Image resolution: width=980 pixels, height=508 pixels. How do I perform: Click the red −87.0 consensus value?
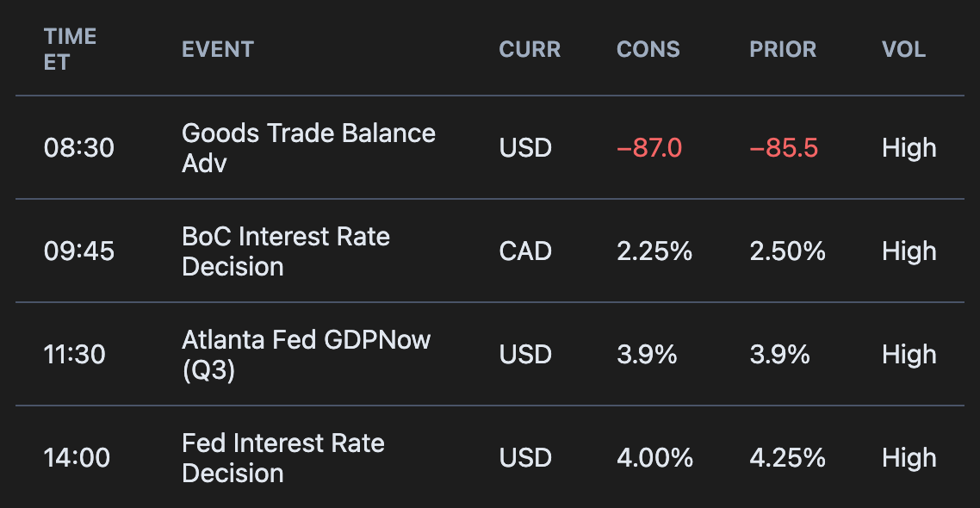[x=649, y=148]
